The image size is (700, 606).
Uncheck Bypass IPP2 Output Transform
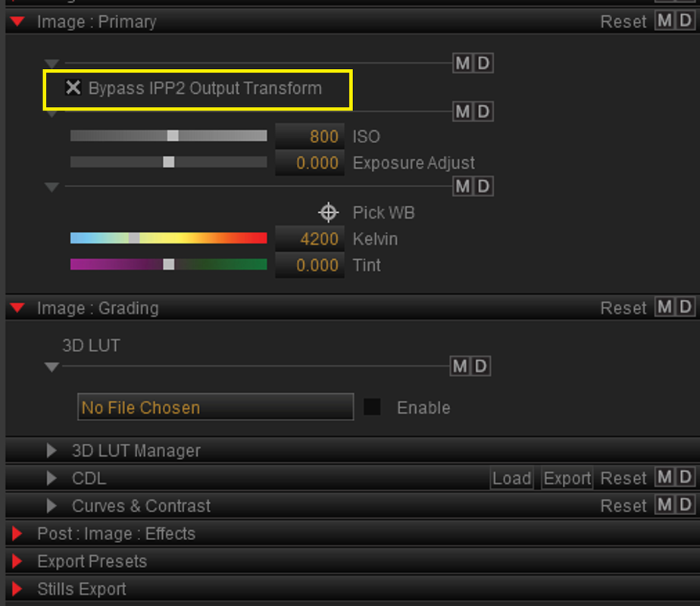pyautogui.click(x=73, y=87)
